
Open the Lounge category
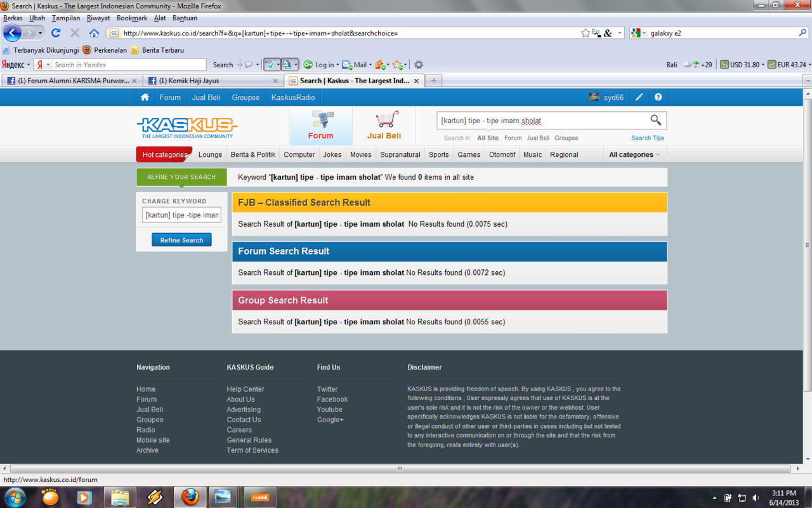[210, 154]
